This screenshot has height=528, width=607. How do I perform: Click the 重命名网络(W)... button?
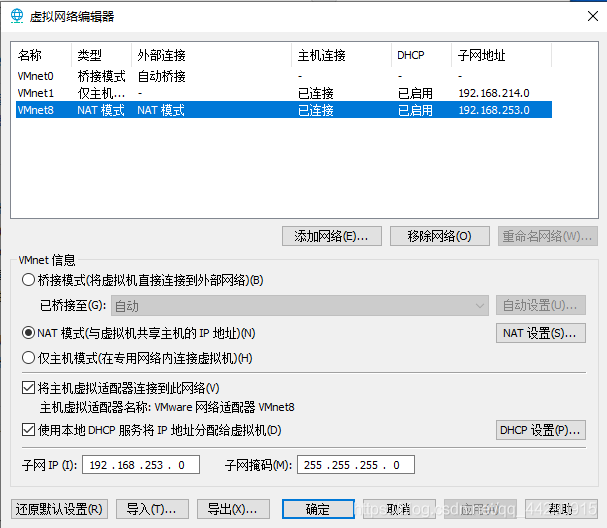coord(548,236)
